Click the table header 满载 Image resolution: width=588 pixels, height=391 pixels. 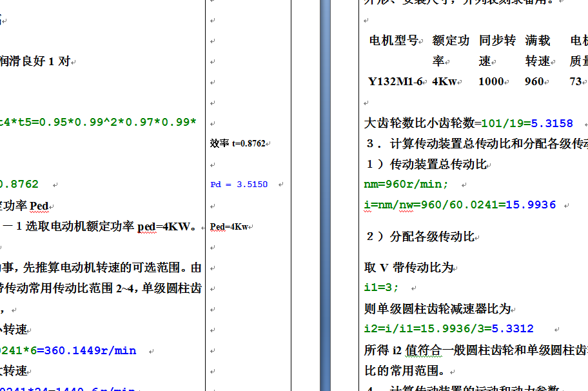point(538,40)
